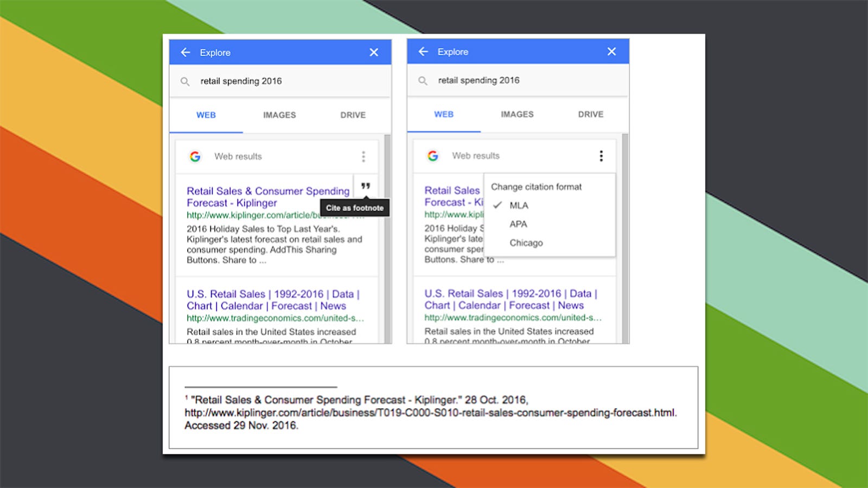This screenshot has width=868, height=488.
Task: Switch to WEB tab in left panel
Action: pyautogui.click(x=206, y=115)
